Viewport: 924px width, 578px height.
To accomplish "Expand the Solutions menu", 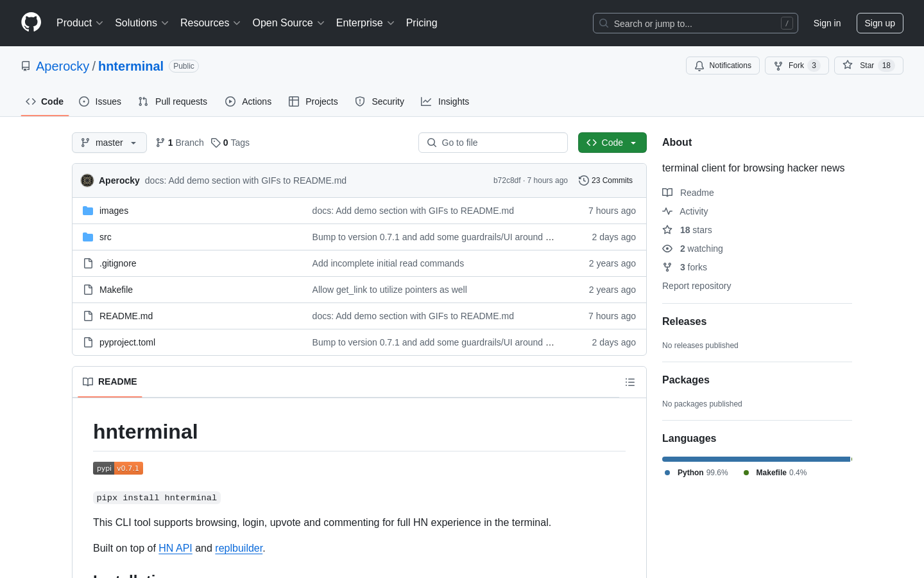I will point(142,23).
